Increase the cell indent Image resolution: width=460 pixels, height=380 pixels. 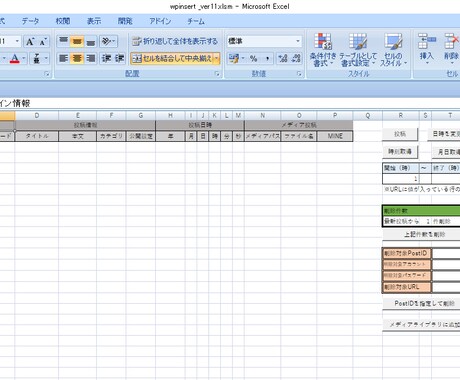(x=120, y=59)
